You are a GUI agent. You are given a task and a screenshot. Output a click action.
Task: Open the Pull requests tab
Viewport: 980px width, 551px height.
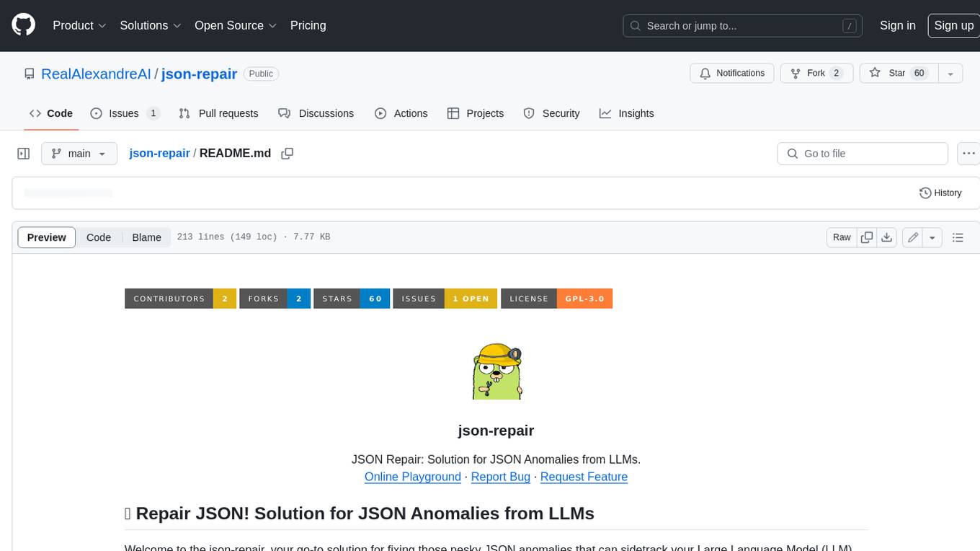[x=218, y=113]
